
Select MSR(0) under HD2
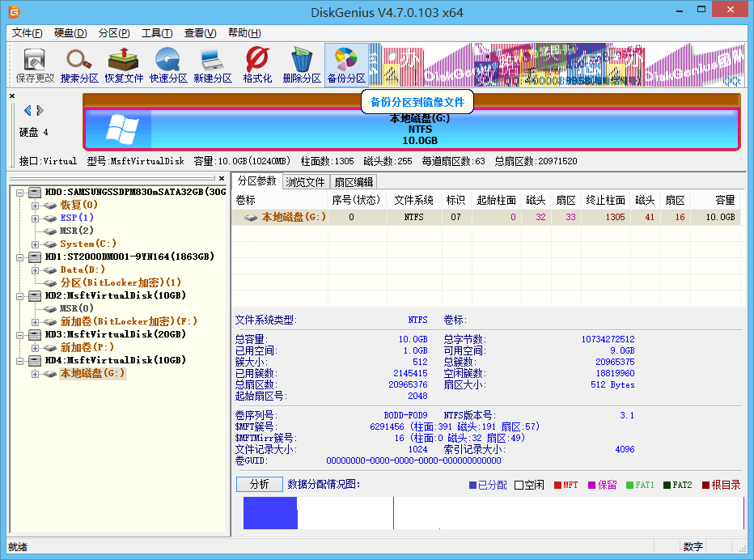pos(77,308)
